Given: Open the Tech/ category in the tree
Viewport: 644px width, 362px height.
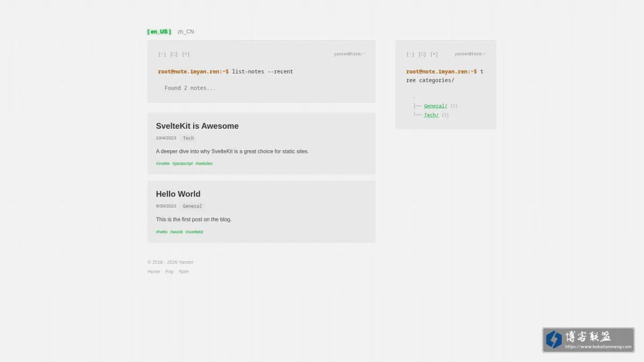Looking at the screenshot, I should click(x=431, y=115).
